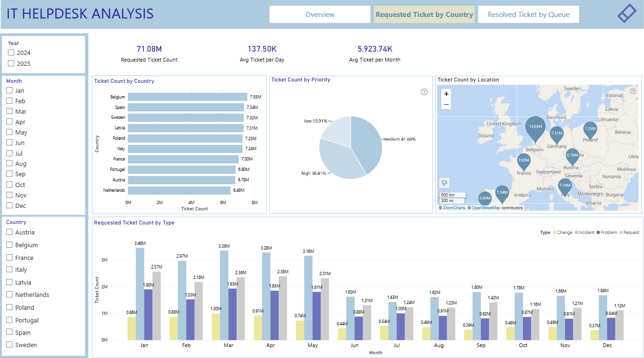Switch to the Overview tab
Viewport: 644px width, 358px height.
320,14
